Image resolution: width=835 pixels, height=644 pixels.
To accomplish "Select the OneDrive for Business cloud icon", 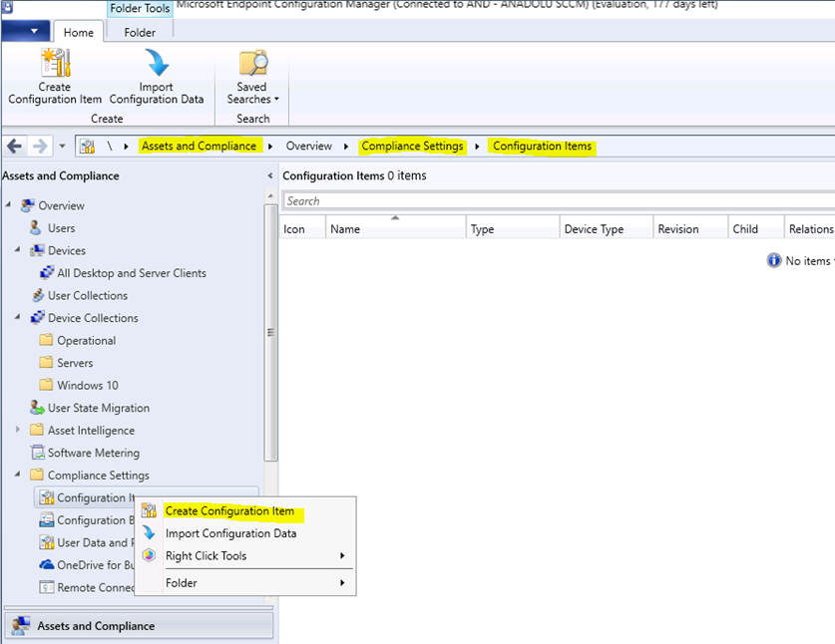I will click(x=47, y=564).
